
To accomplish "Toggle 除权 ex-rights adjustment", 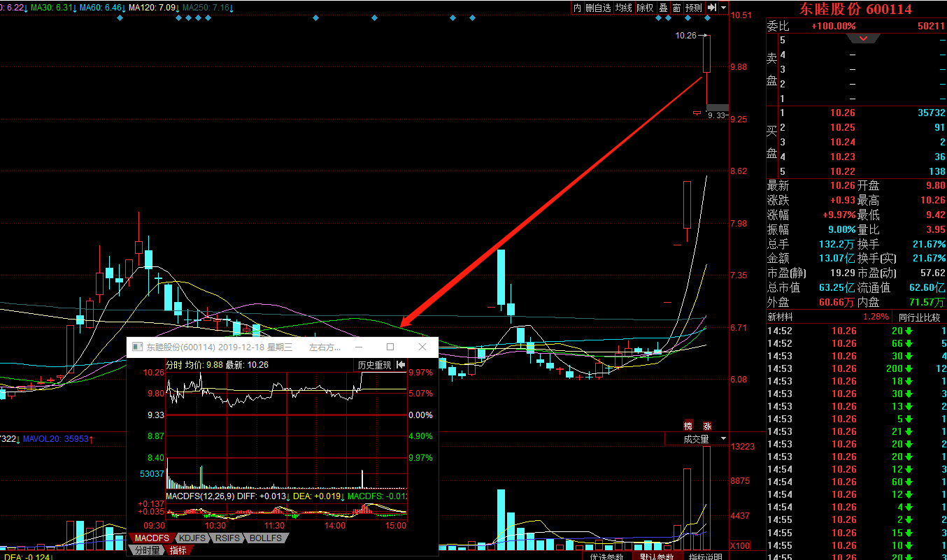I will tap(645, 8).
